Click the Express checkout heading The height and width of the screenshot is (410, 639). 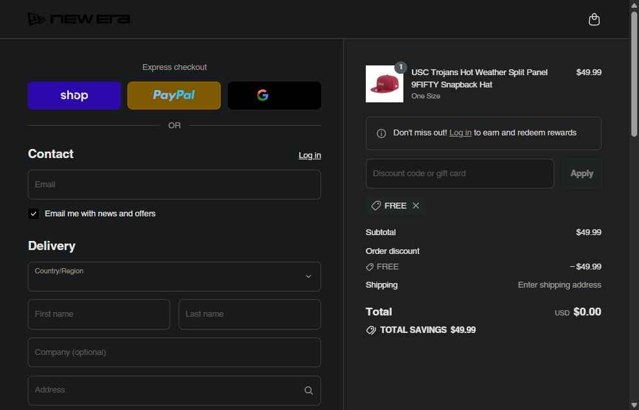(174, 67)
